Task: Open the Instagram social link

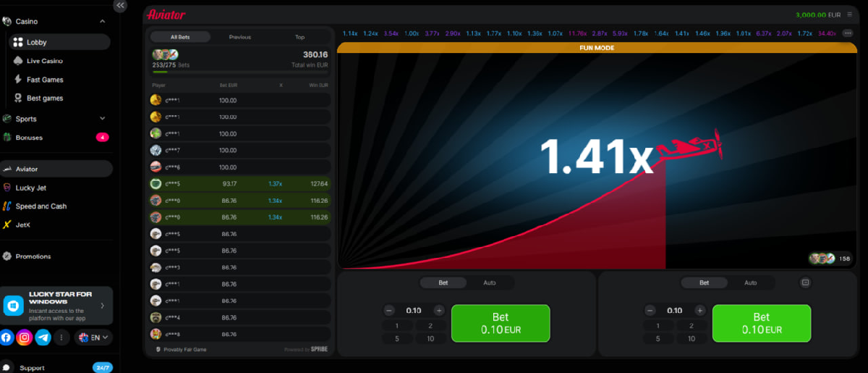Action: click(x=25, y=338)
